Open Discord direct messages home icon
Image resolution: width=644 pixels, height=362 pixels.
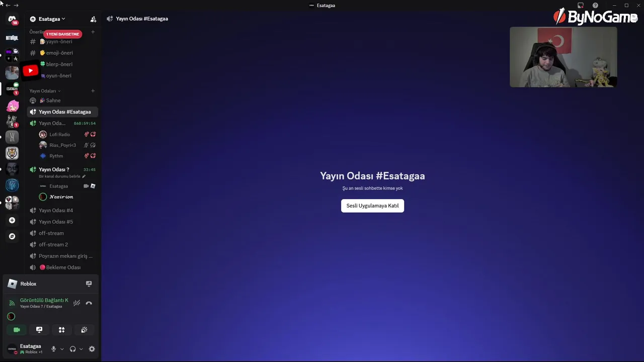pyautogui.click(x=12, y=19)
